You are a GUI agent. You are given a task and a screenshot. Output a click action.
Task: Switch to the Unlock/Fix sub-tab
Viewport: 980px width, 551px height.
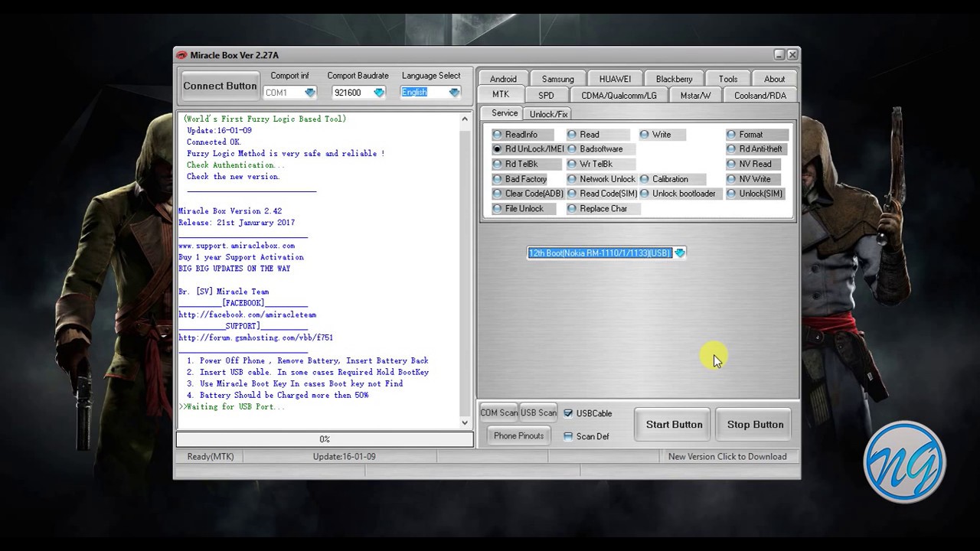(x=548, y=114)
